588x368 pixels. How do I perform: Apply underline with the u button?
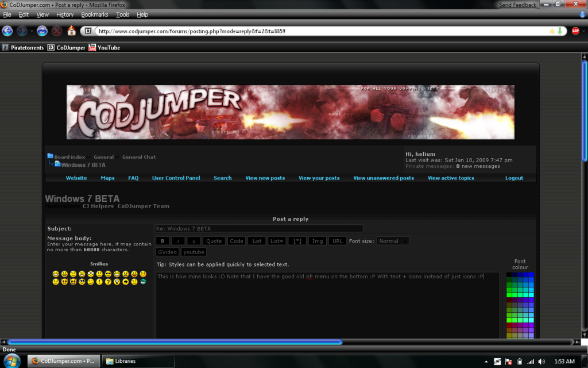tap(194, 241)
